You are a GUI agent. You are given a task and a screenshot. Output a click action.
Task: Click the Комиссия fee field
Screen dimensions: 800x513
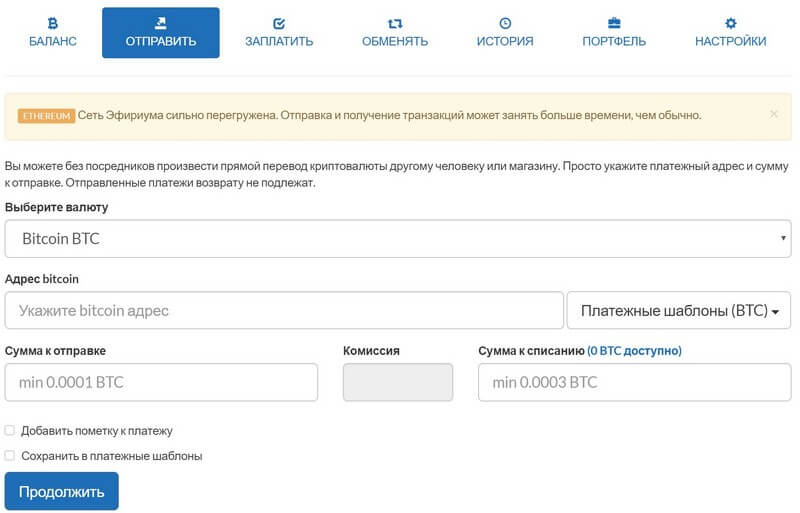[x=398, y=382]
